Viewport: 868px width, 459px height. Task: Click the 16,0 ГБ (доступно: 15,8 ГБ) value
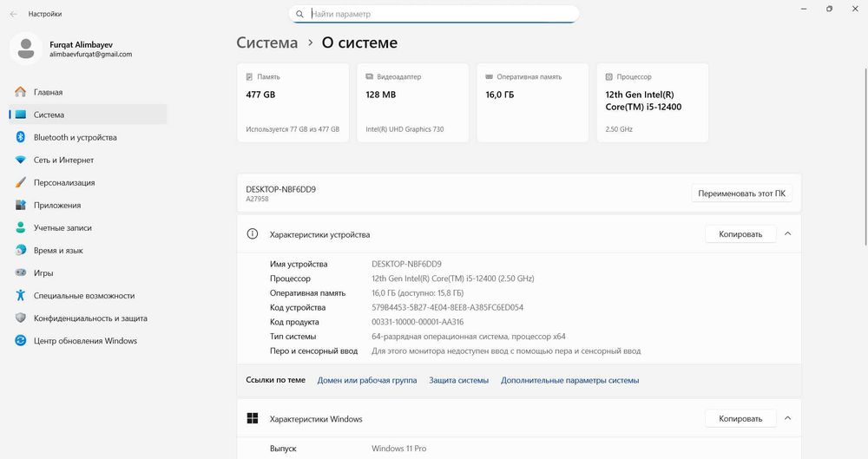click(418, 293)
